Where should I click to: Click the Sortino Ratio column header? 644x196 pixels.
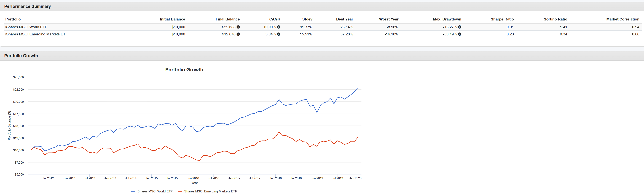555,19
